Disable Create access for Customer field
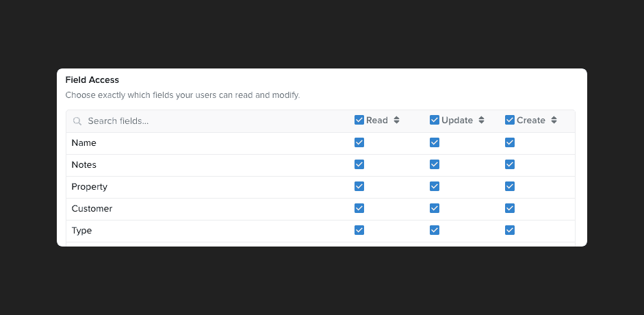Image resolution: width=644 pixels, height=315 pixels. [x=510, y=208]
